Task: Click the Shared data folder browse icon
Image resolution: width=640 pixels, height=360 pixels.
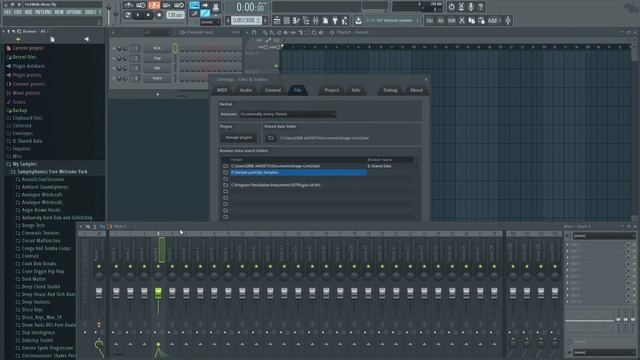Action: (x=270, y=138)
